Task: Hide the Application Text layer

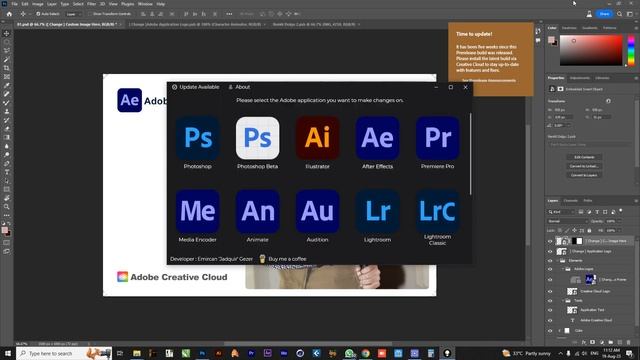Action: click(550, 310)
